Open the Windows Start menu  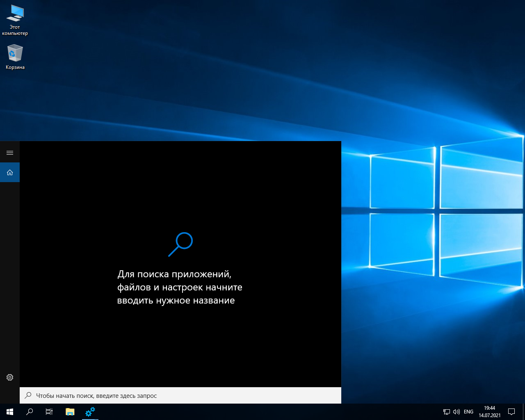(10, 412)
